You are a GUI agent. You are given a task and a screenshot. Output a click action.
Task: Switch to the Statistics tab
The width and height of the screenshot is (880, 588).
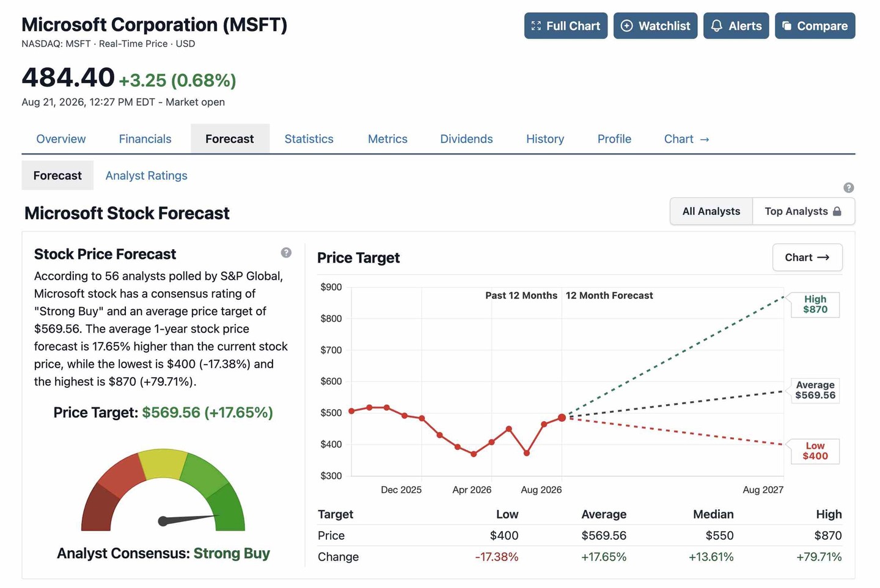pyautogui.click(x=309, y=139)
